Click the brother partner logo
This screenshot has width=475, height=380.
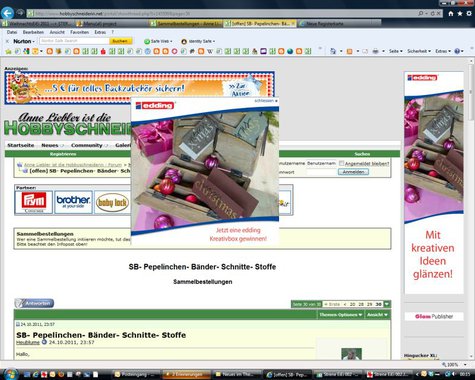pyautogui.click(x=73, y=202)
